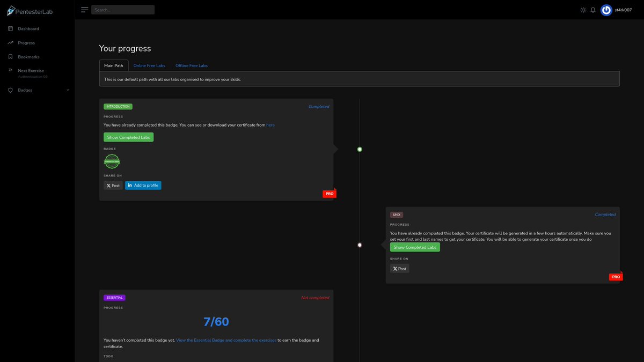Switch to the Offline Free Labs tab
The height and width of the screenshot is (362, 644).
(192, 65)
